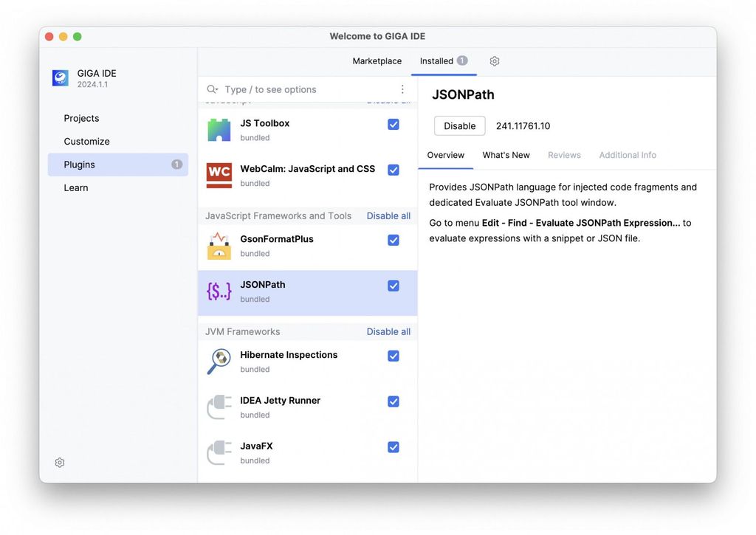The width and height of the screenshot is (756, 535).
Task: Switch to the Marketplace tab
Action: pyautogui.click(x=377, y=61)
